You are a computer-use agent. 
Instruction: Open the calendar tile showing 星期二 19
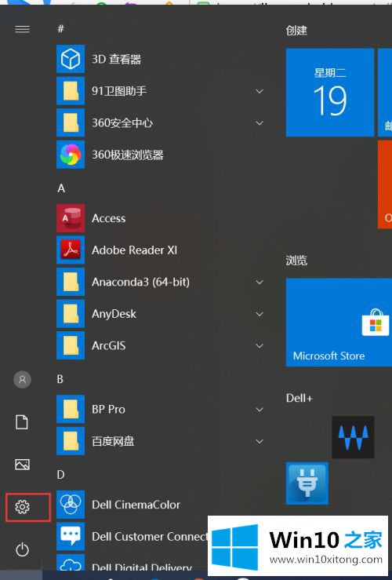pos(330,92)
